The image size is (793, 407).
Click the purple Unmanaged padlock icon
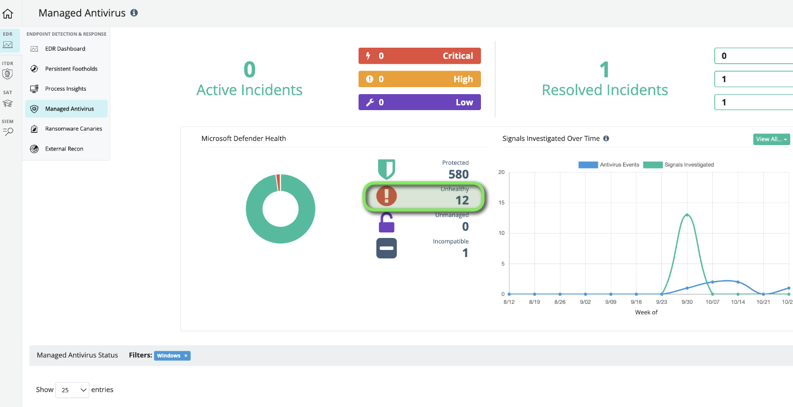point(386,223)
